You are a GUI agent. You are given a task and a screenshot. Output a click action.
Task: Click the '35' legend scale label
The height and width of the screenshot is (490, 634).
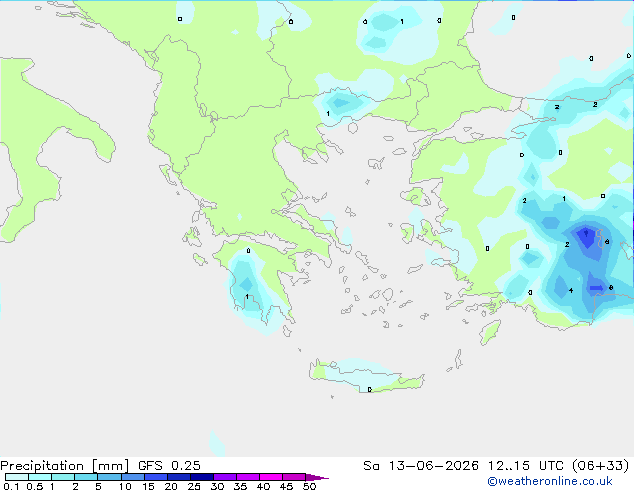[x=240, y=486]
